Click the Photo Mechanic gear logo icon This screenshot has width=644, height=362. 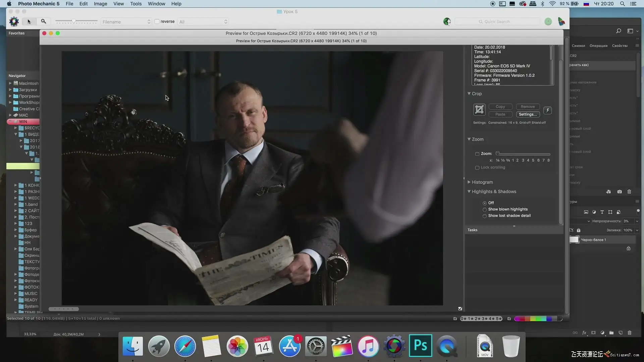[14, 21]
